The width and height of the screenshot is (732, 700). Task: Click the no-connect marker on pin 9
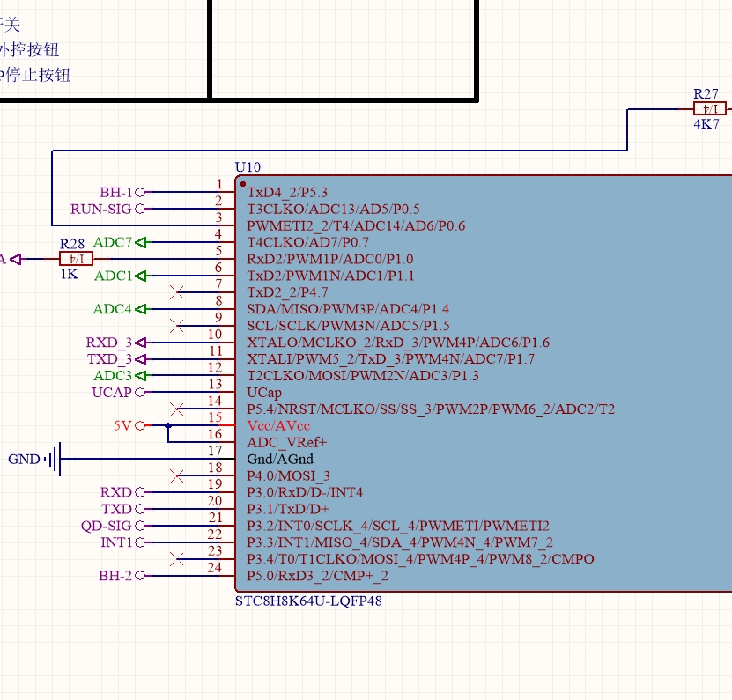pos(177,326)
